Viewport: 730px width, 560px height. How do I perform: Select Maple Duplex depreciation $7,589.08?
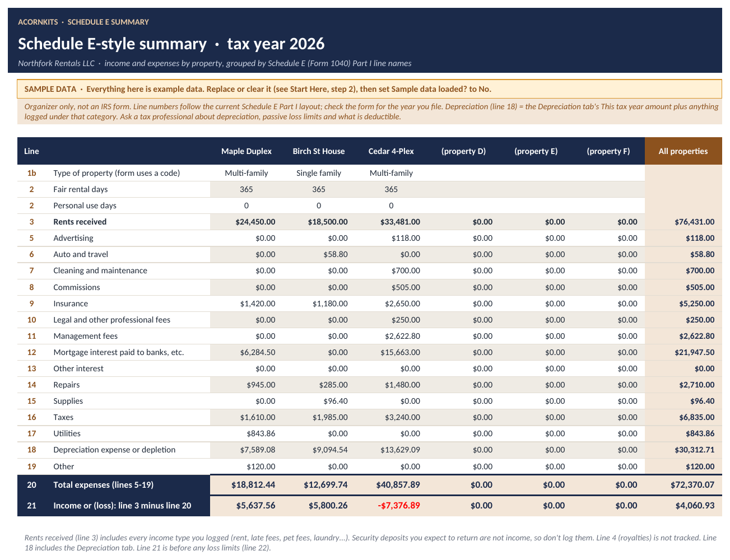coord(247,450)
